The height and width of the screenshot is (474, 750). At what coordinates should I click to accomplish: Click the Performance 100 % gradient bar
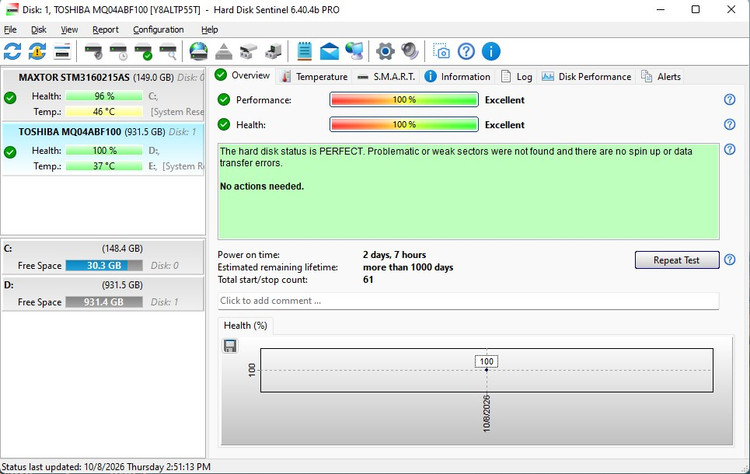point(404,99)
